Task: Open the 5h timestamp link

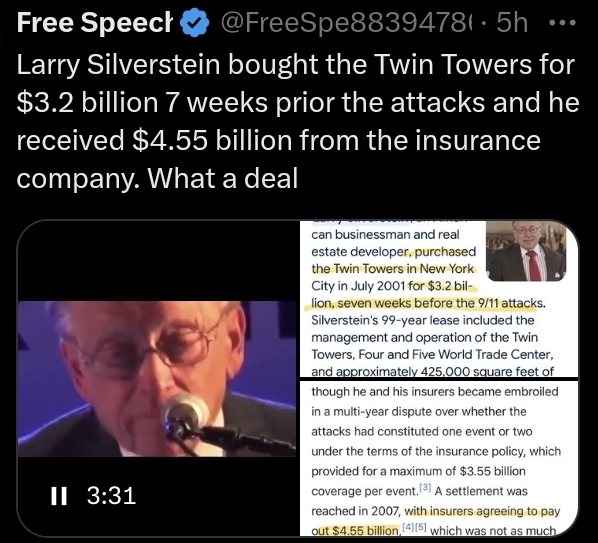Action: (x=512, y=23)
